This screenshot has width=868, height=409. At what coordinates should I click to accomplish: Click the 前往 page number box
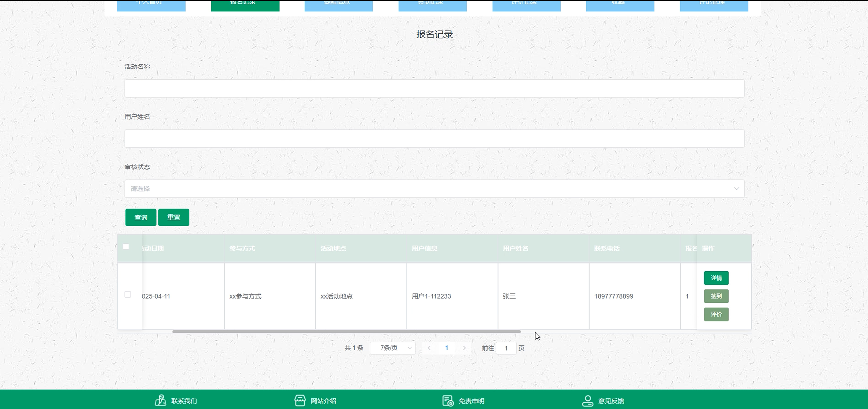505,348
